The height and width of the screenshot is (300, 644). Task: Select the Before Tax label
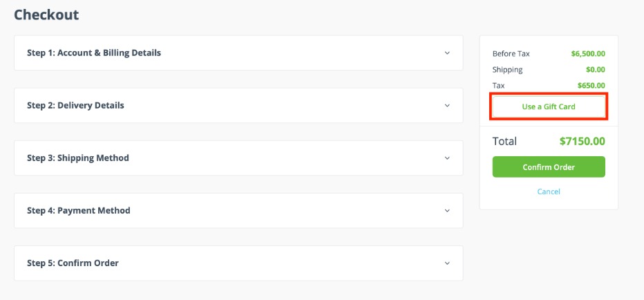(511, 53)
